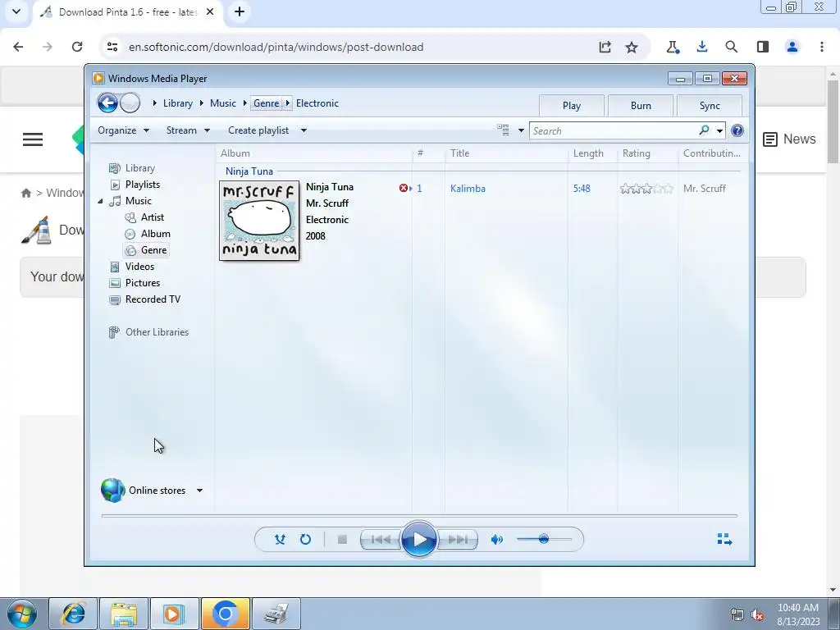
Task: Turn on shuffle in Media Player
Action: click(280, 540)
